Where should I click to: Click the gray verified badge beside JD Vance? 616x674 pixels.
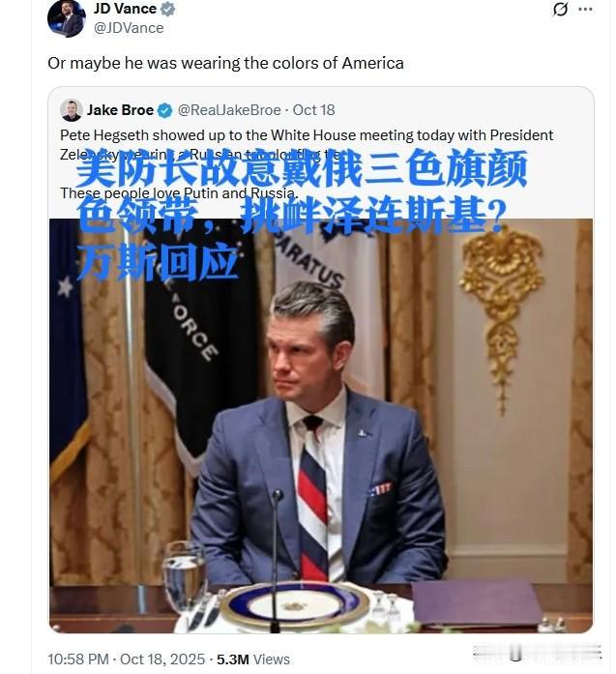[x=167, y=9]
